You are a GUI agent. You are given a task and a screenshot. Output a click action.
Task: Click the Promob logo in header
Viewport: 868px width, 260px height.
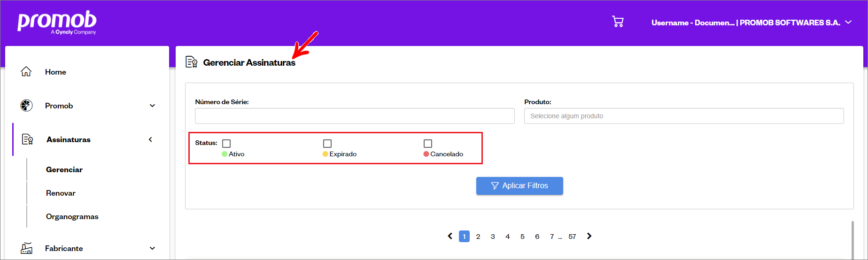57,22
